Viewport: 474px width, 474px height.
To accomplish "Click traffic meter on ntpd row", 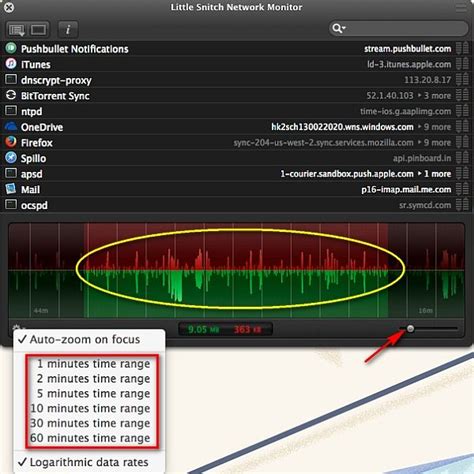I will coord(462,110).
